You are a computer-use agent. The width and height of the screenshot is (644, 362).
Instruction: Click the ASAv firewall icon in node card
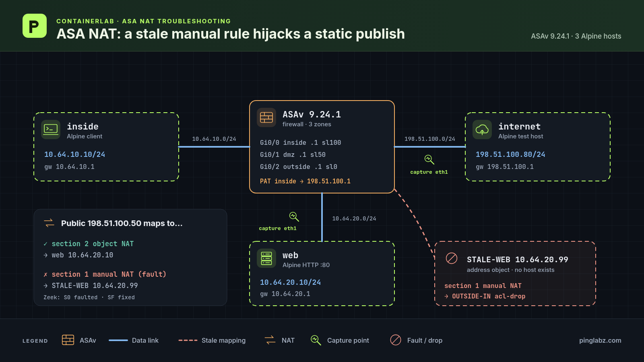[266, 117]
